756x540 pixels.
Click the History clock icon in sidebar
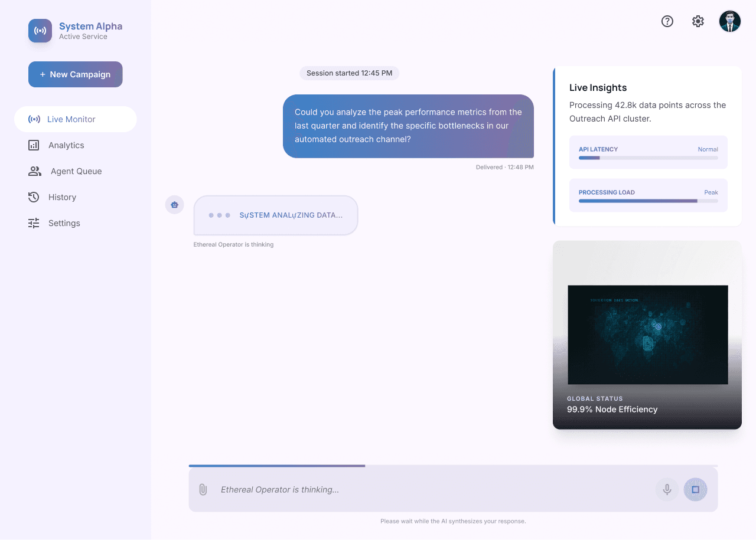click(x=34, y=197)
